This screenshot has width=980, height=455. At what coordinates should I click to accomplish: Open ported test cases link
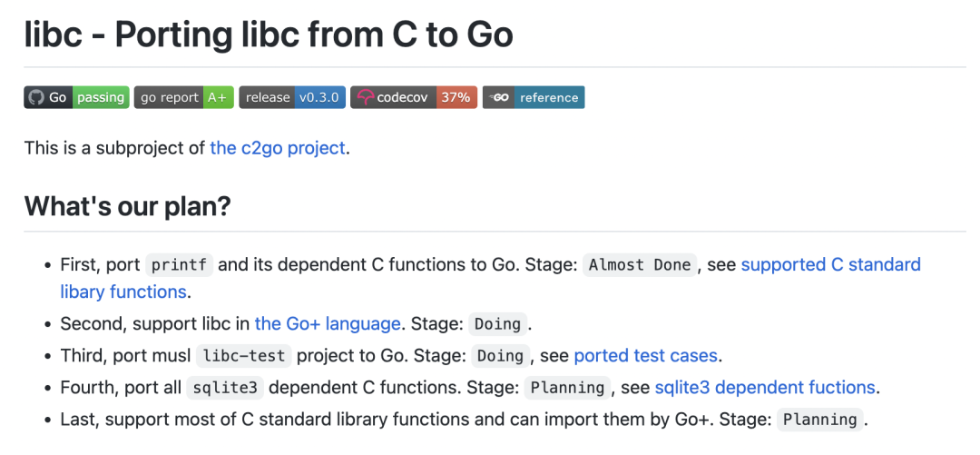[646, 356]
